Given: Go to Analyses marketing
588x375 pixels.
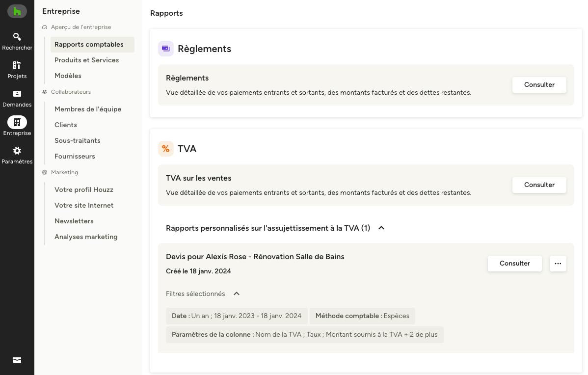Looking at the screenshot, I should 86,237.
